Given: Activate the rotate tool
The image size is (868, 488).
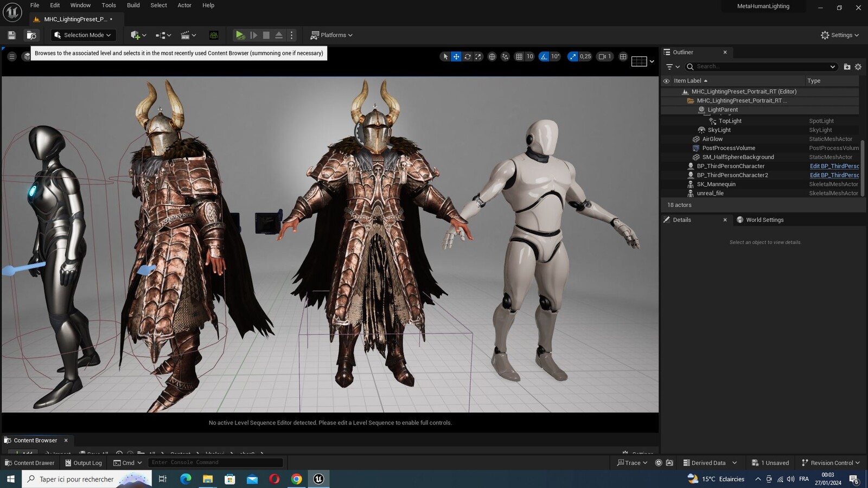Looking at the screenshot, I should click(467, 56).
